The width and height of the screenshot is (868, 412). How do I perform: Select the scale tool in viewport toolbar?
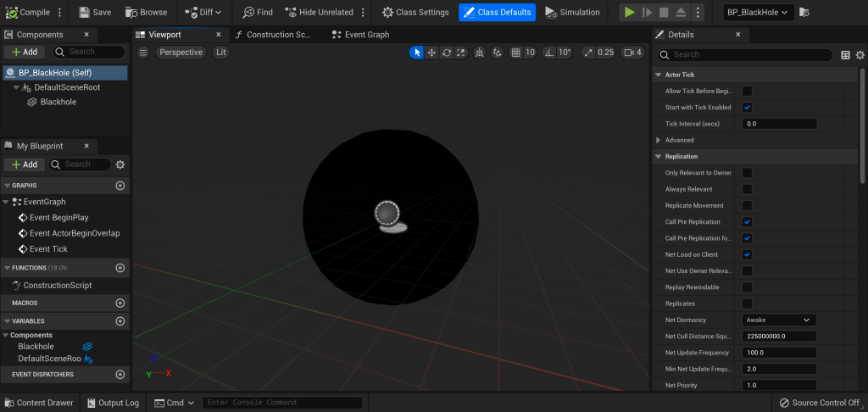pos(460,53)
